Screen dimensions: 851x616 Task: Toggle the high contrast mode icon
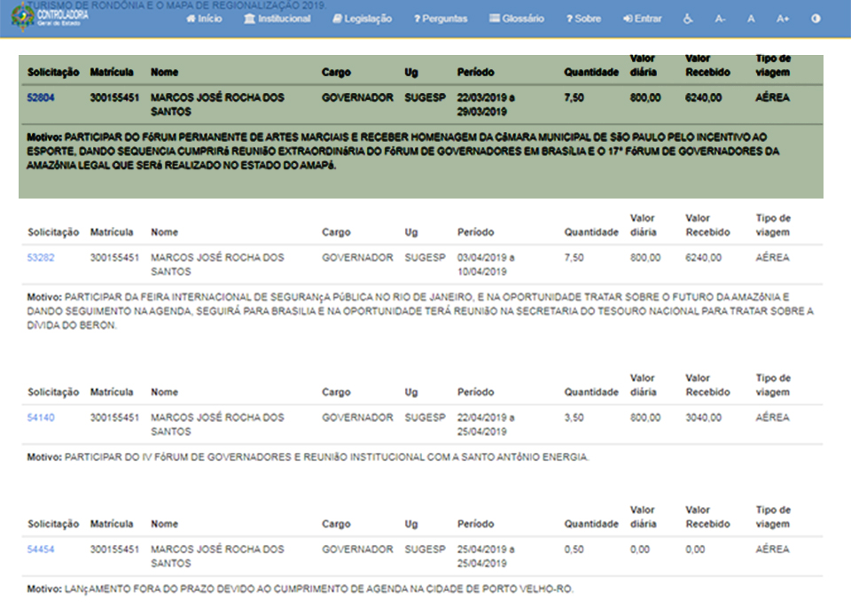pos(815,19)
